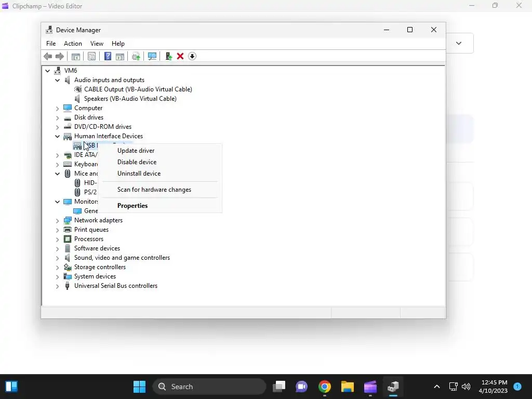Expand Sound, video and game controllers

tap(57, 258)
